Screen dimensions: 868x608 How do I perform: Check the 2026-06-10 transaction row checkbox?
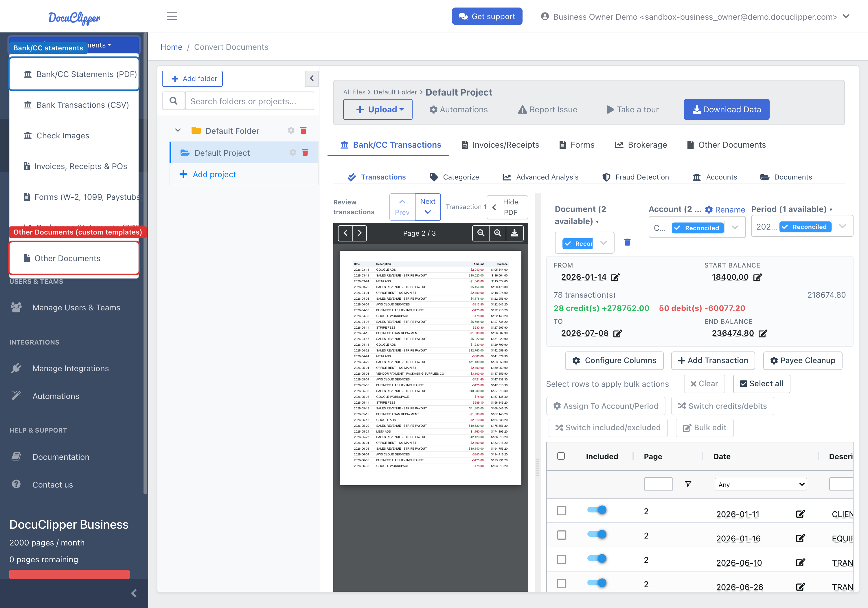pos(561,559)
